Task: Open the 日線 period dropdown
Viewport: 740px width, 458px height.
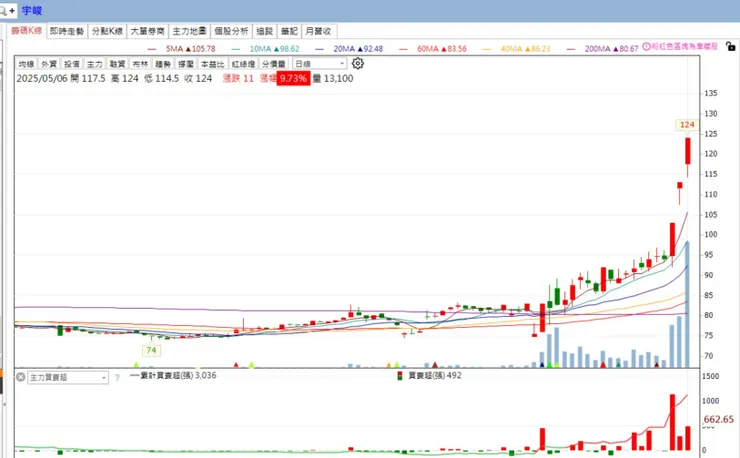Action: 320,63
